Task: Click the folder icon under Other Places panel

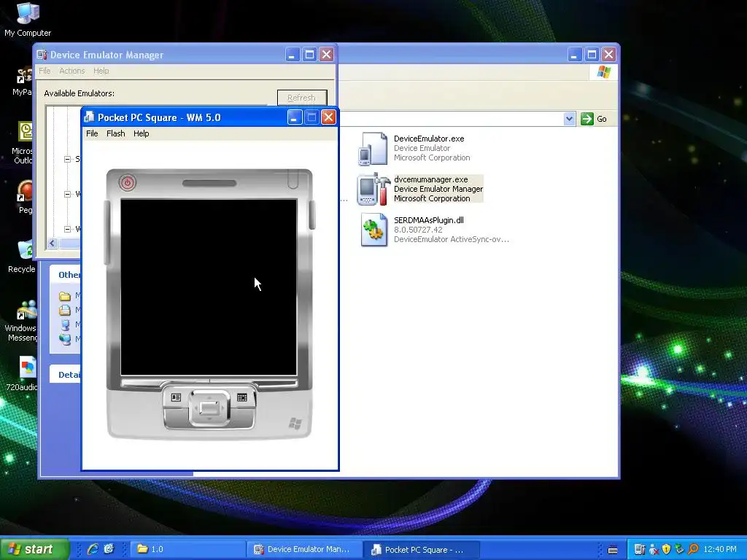Action: pos(65,296)
